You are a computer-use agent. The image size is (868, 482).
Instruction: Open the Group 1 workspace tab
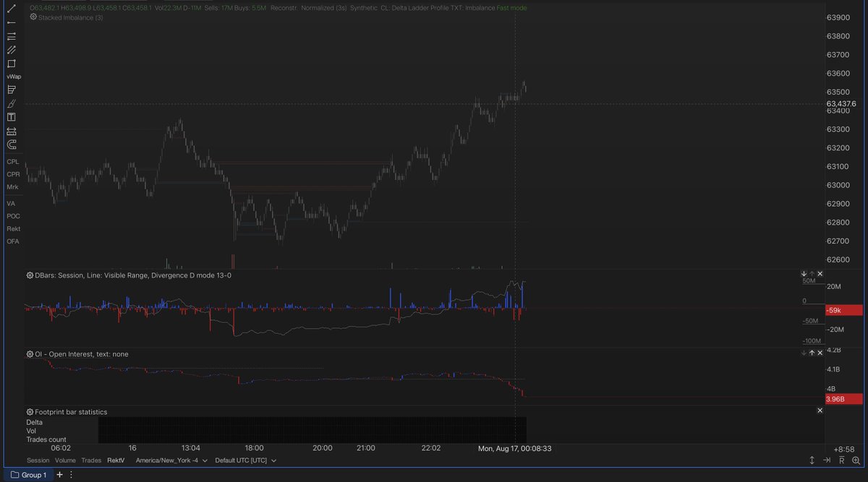[x=29, y=475]
